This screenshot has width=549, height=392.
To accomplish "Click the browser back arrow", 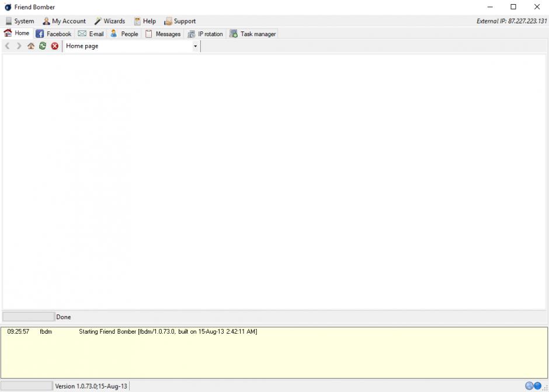I will point(8,46).
